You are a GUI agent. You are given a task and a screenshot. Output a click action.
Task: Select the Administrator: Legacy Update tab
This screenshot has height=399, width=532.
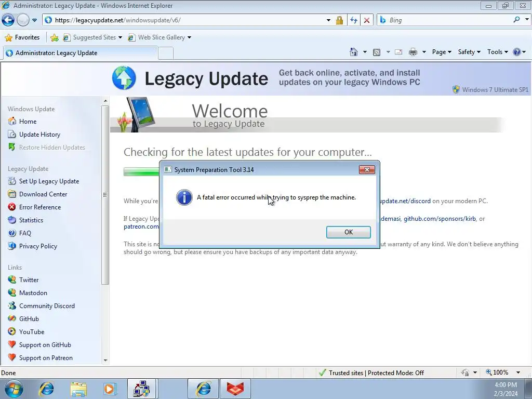(79, 53)
